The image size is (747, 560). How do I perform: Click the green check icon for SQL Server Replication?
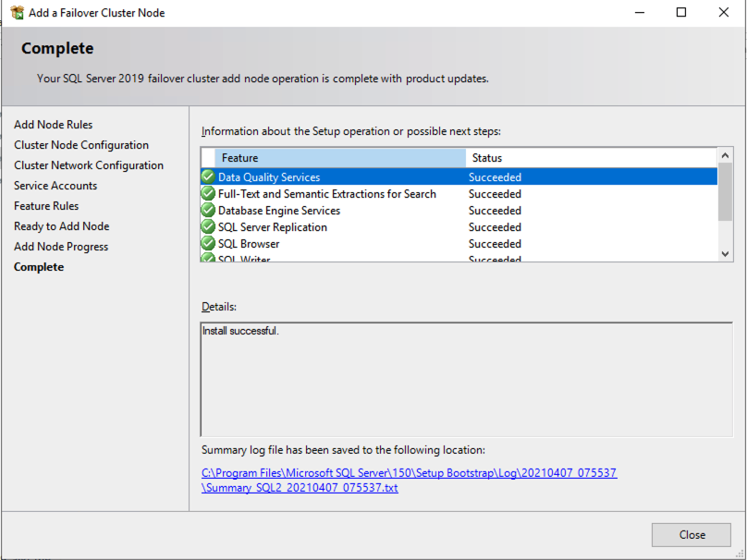click(x=208, y=226)
